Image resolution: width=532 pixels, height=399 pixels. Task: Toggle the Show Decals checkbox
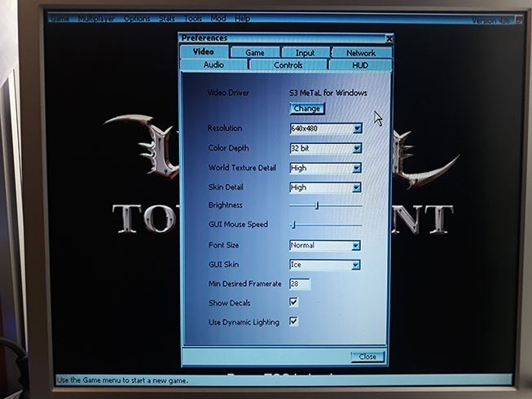coord(294,302)
